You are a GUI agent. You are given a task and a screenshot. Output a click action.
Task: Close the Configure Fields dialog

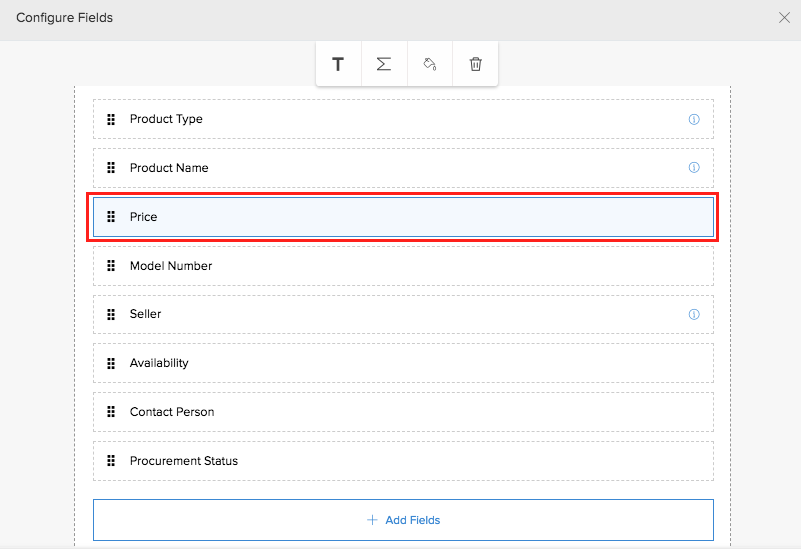tap(784, 17)
